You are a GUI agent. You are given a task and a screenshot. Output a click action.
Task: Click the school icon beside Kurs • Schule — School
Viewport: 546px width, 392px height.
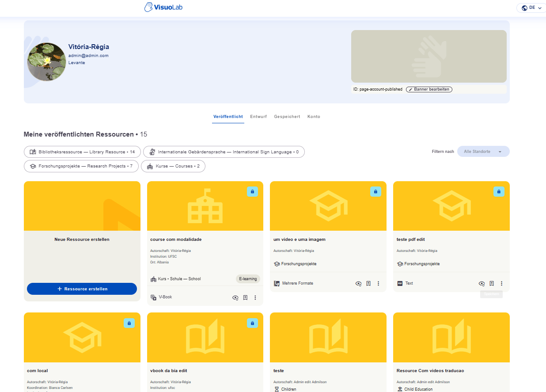point(153,279)
